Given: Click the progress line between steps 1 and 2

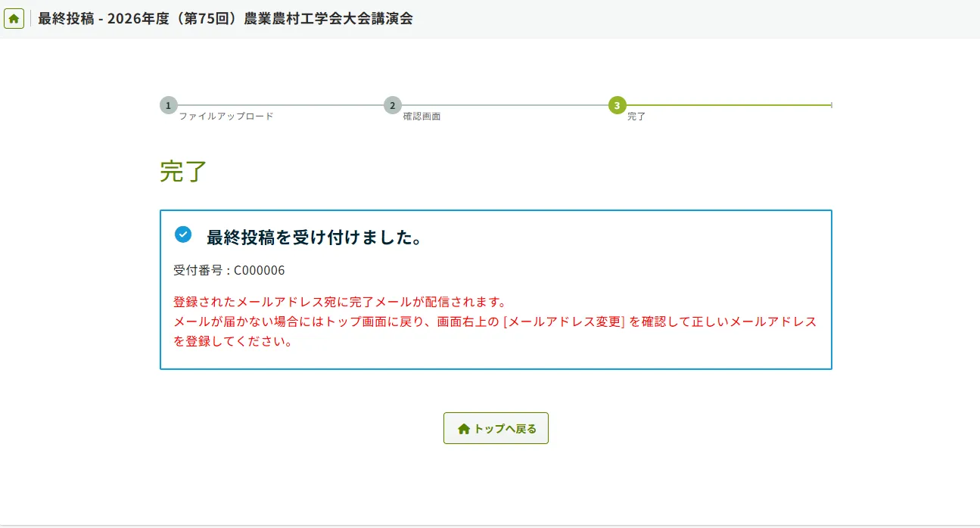Looking at the screenshot, I should (x=280, y=105).
